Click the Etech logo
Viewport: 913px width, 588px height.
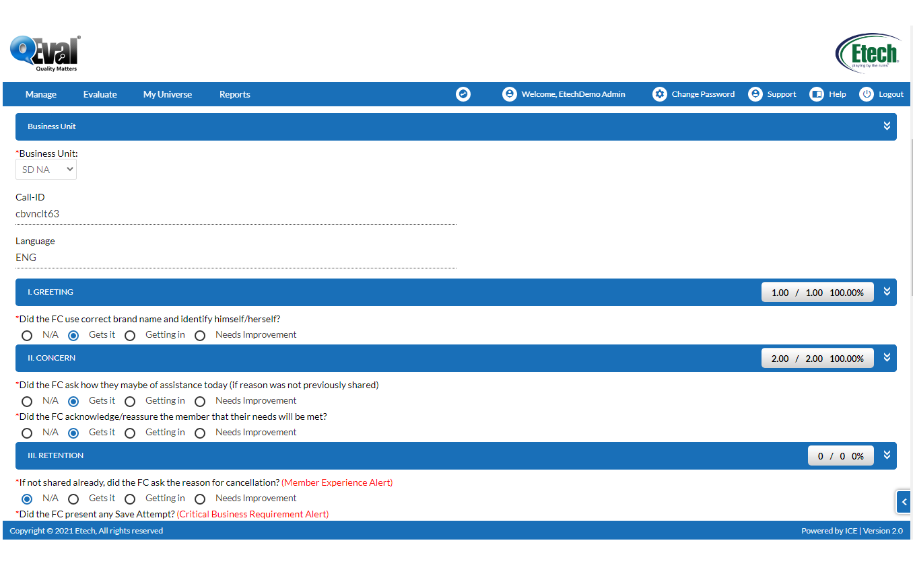click(x=869, y=53)
